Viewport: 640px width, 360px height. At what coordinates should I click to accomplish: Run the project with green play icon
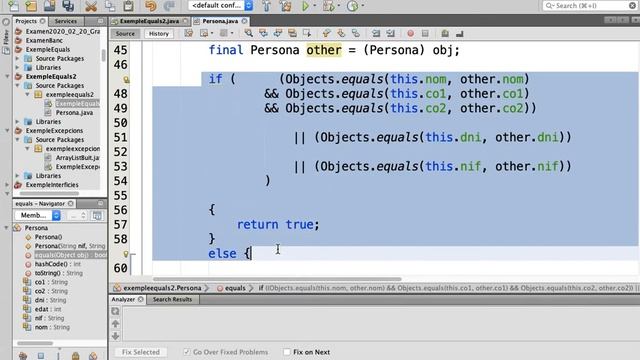click(305, 6)
